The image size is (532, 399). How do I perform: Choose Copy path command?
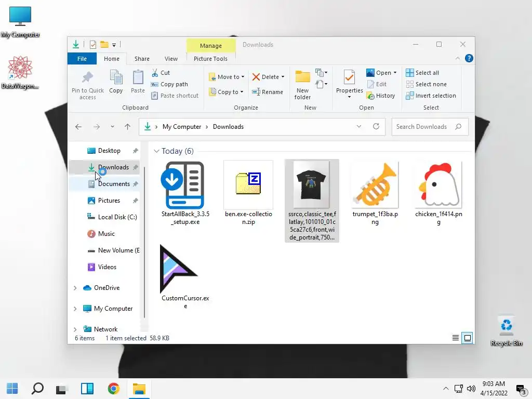170,84
